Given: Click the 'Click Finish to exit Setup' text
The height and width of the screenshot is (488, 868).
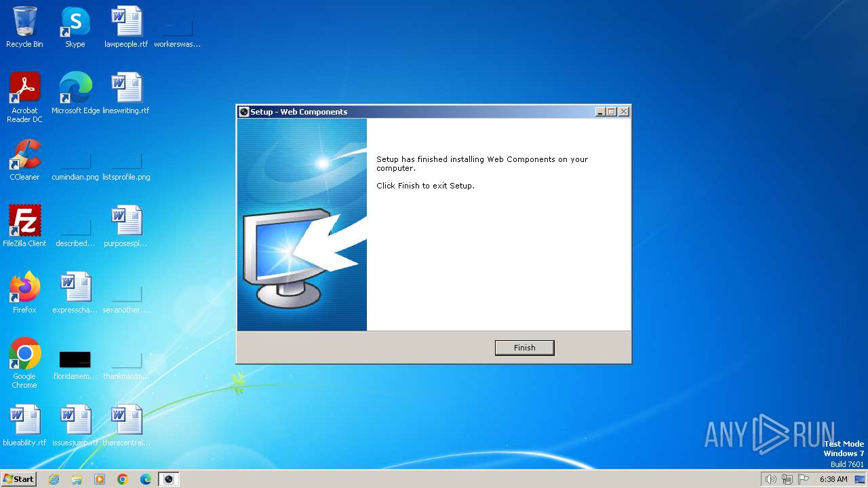Looking at the screenshot, I should point(425,186).
